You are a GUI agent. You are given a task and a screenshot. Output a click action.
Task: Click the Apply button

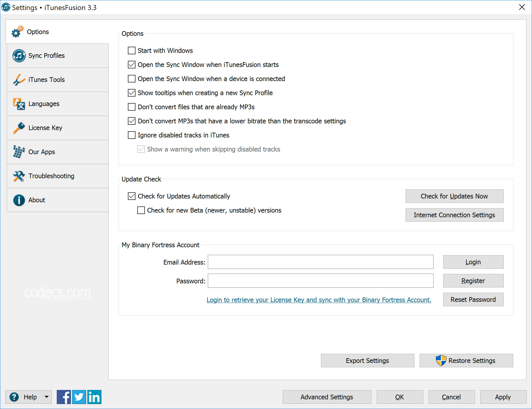pos(503,397)
